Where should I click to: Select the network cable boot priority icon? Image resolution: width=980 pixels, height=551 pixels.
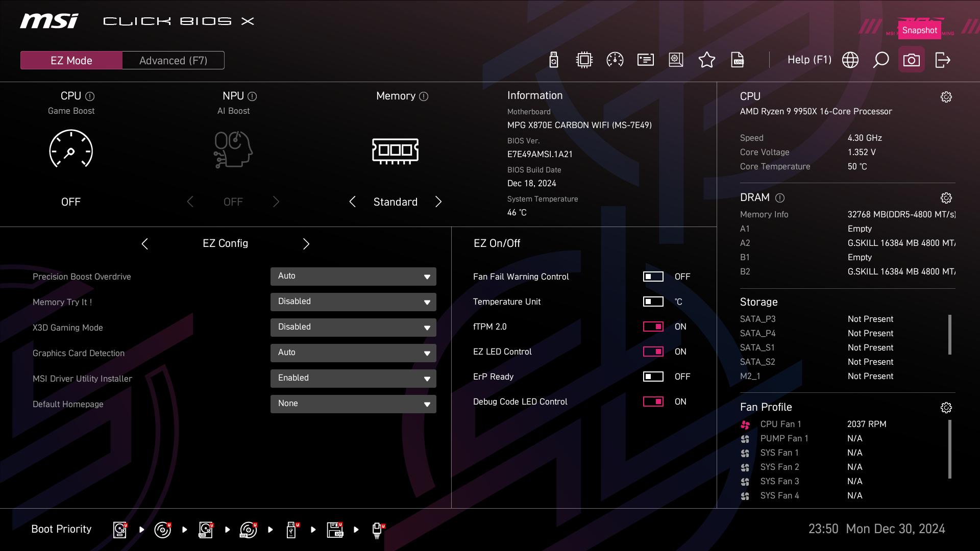(378, 530)
